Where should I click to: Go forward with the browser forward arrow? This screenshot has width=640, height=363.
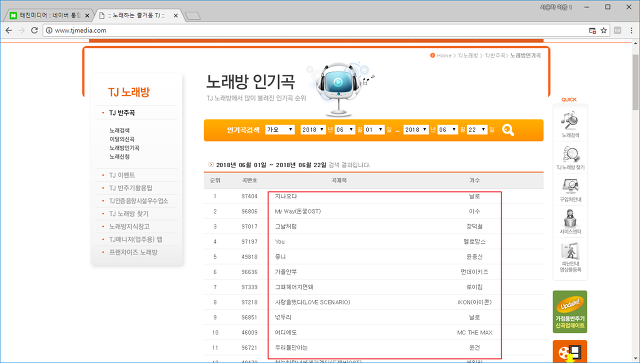22,30
